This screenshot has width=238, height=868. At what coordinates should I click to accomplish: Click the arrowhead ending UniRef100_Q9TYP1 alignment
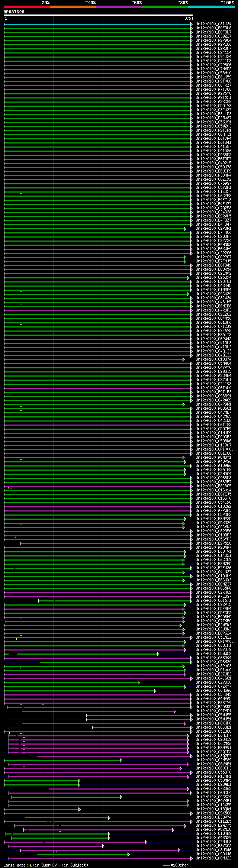pos(175,711)
